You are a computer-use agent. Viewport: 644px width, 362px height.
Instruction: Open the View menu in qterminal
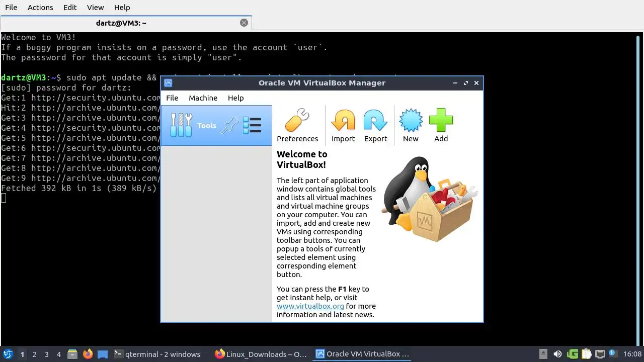[95, 8]
